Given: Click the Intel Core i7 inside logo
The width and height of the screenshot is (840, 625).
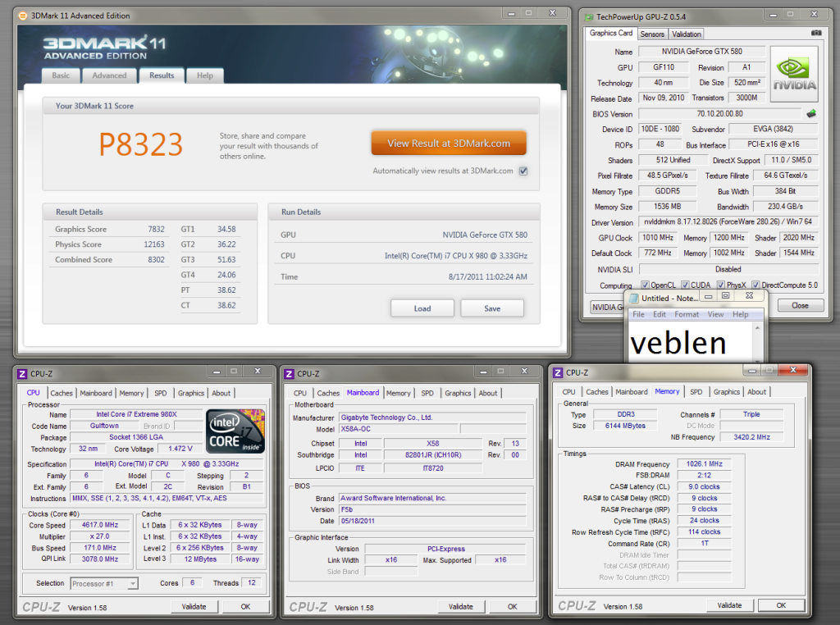Looking at the screenshot, I should (x=235, y=431).
